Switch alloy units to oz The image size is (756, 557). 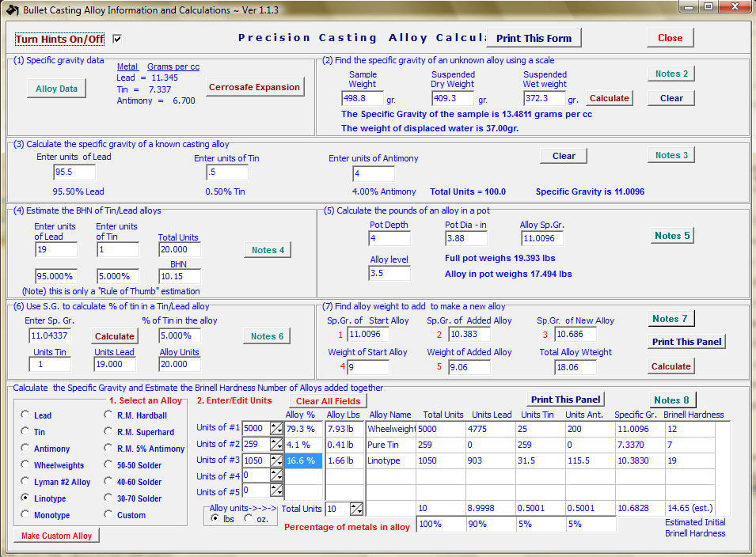pyautogui.click(x=249, y=518)
